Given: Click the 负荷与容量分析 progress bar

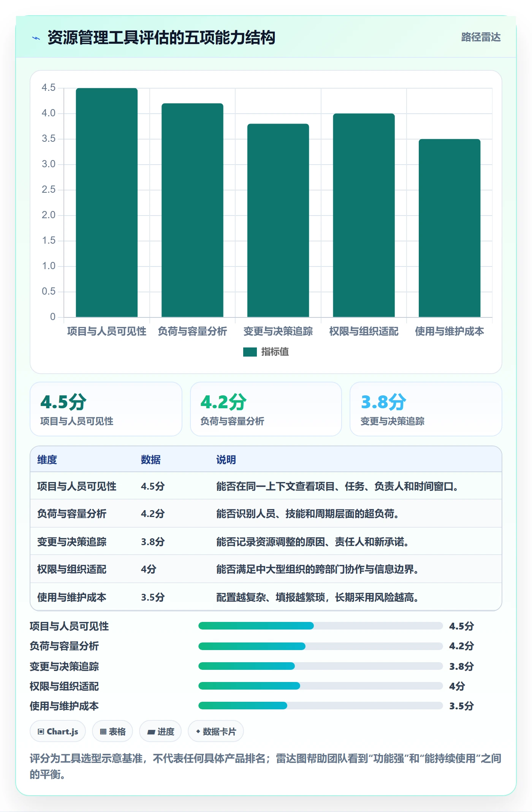Looking at the screenshot, I should 320,646.
